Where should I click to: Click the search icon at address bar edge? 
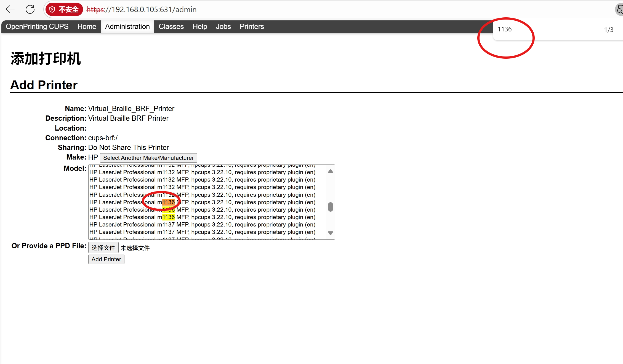coord(619,10)
